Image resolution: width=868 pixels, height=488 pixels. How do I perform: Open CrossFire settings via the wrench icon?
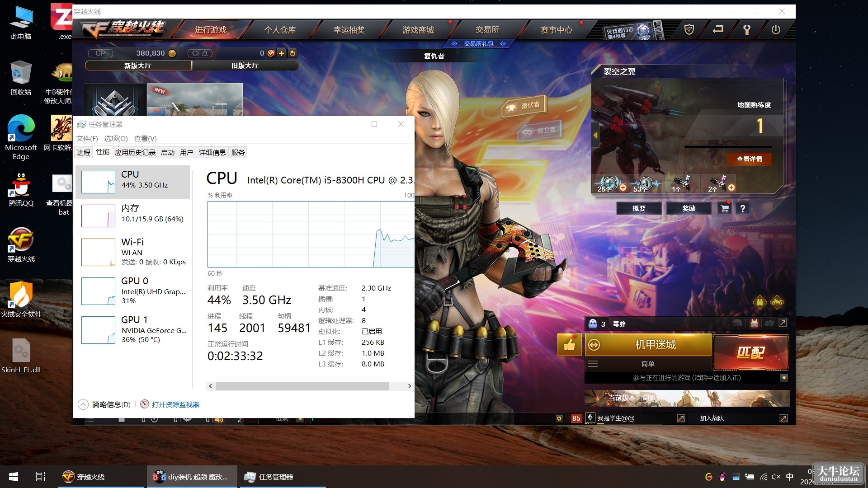click(x=747, y=30)
